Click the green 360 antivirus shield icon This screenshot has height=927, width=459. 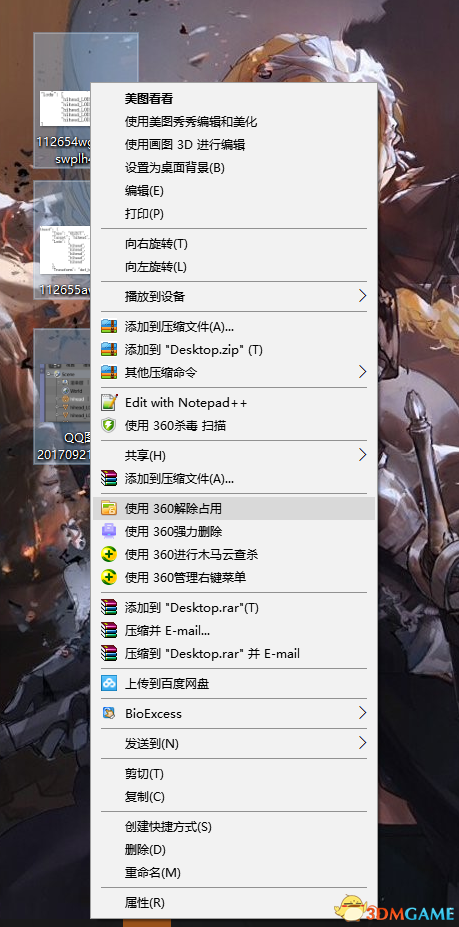point(109,426)
